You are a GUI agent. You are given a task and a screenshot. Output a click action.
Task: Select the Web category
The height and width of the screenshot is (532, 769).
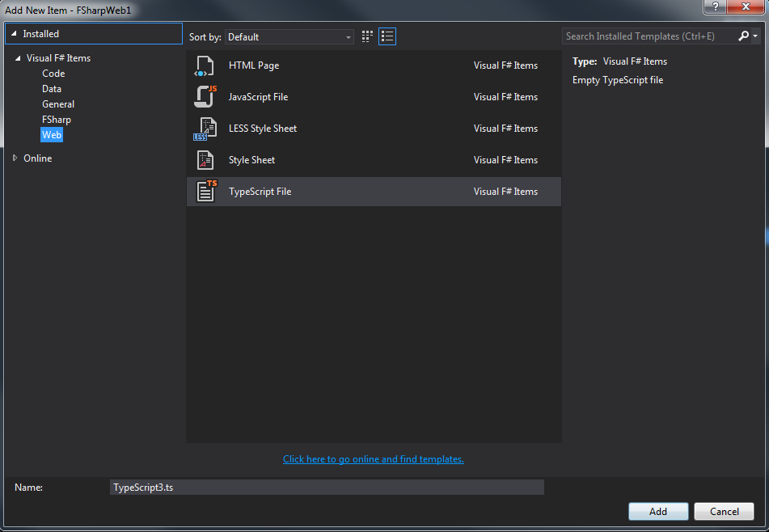point(52,134)
